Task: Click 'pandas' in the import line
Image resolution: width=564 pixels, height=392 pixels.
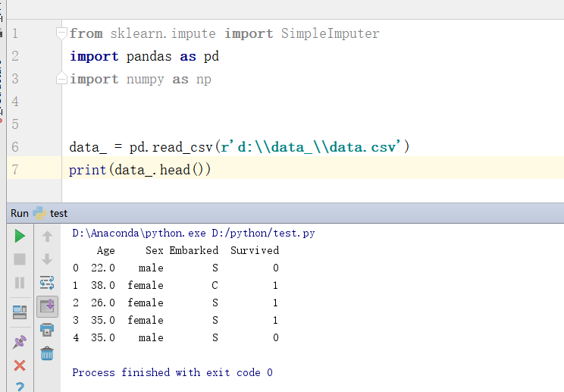Action: tap(149, 56)
